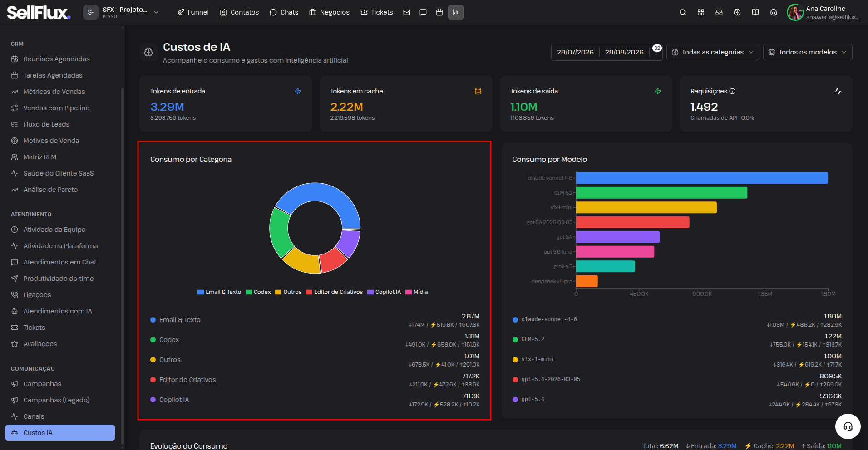Select the gpt-5.4-2026-03-05 model row
The image size is (868, 450).
[677, 380]
